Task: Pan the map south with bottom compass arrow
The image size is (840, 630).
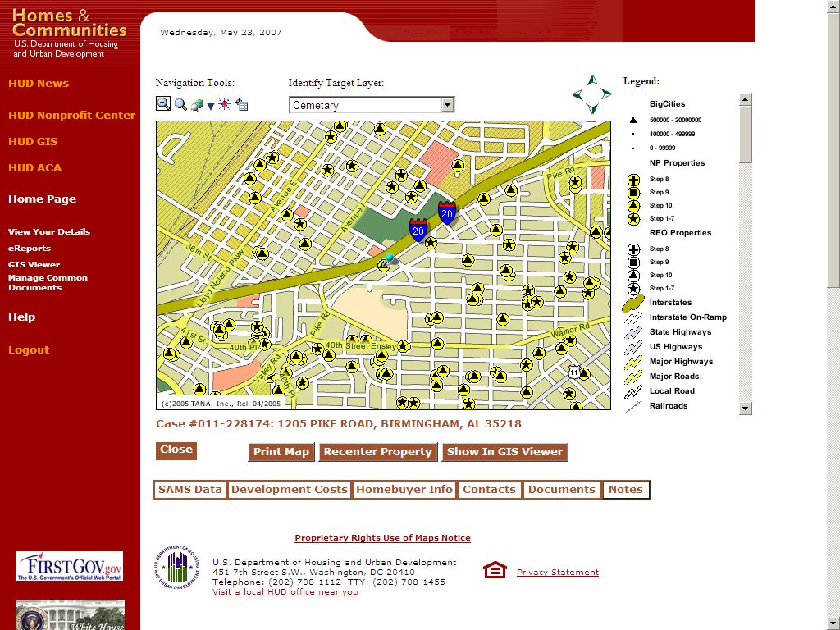Action: point(592,110)
